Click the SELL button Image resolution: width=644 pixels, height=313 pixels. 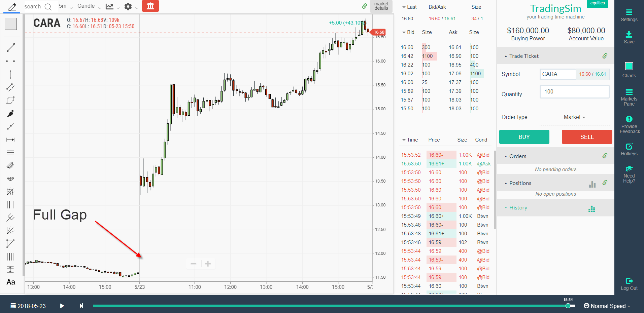coord(587,137)
